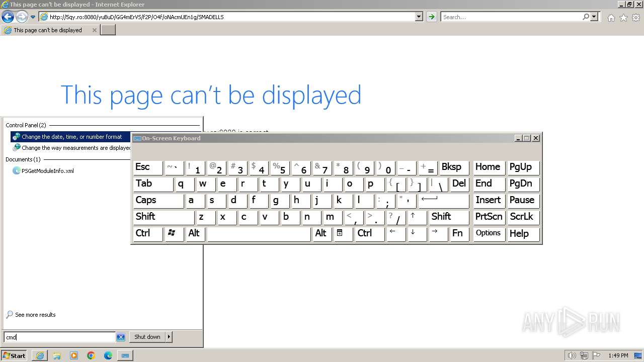Click the Home key on On-Screen Keyboard

[x=489, y=167]
